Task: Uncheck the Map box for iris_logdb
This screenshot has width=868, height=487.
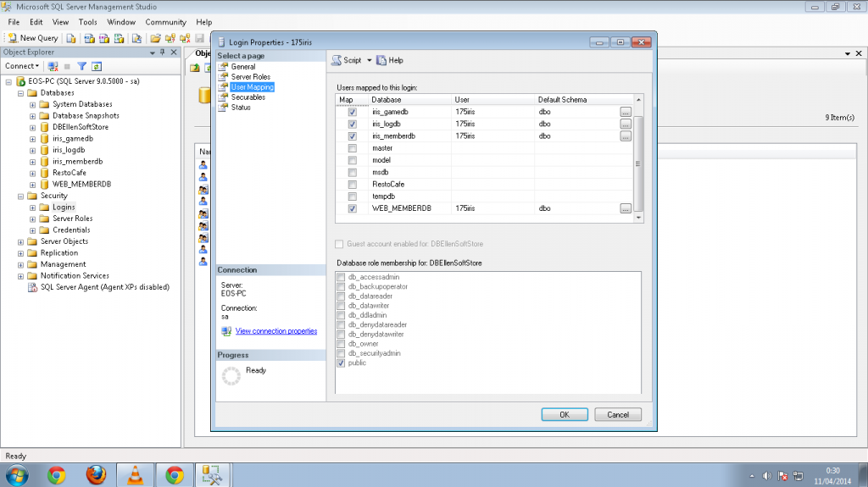Action: 352,124
